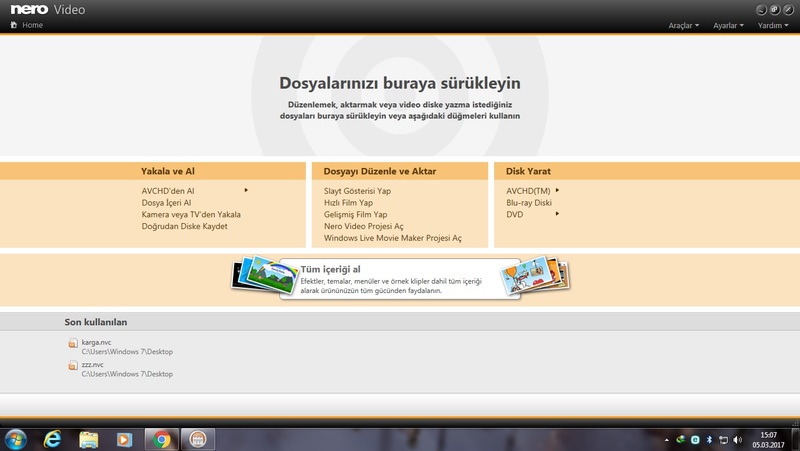Open the Bluetooth tray icon
800x451 pixels.
tap(709, 439)
